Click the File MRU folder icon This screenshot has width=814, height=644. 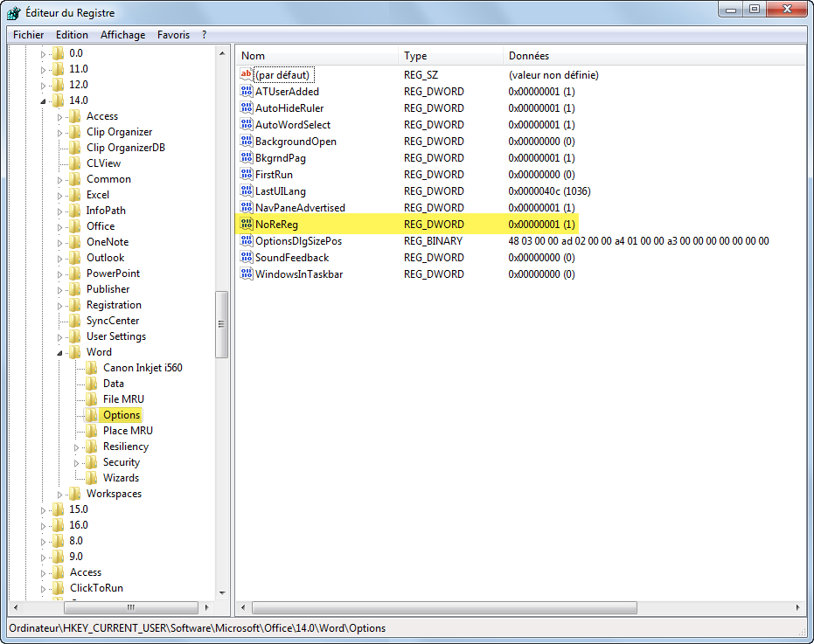91,399
